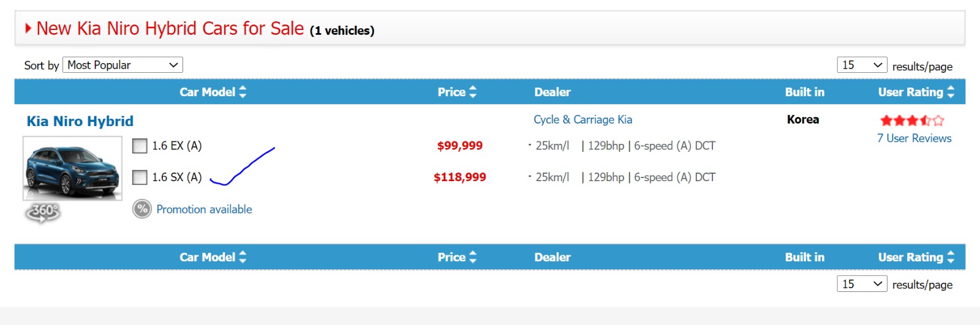Open the Sort by Most Popular dropdown
The width and height of the screenshot is (980, 325).
point(123,65)
